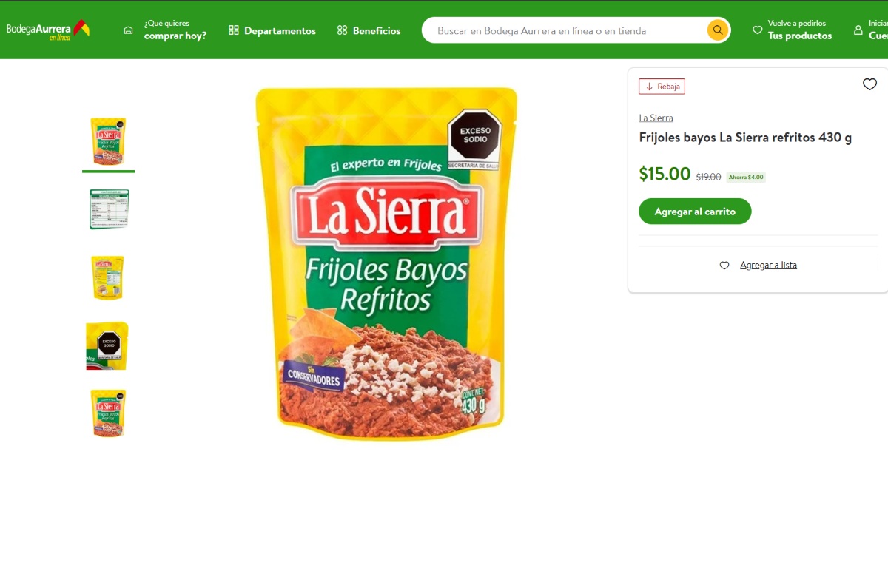The height and width of the screenshot is (588, 888).
Task: Click the Beneficios icon
Action: point(342,30)
